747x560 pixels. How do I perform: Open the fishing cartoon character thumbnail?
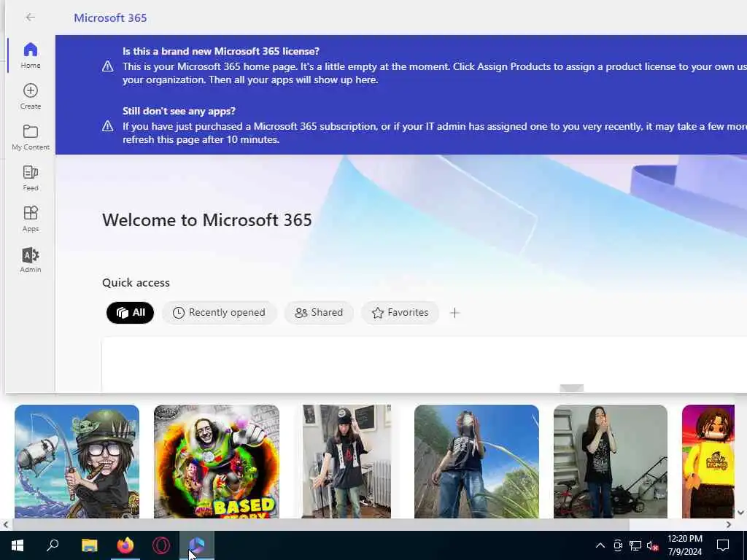pyautogui.click(x=77, y=461)
